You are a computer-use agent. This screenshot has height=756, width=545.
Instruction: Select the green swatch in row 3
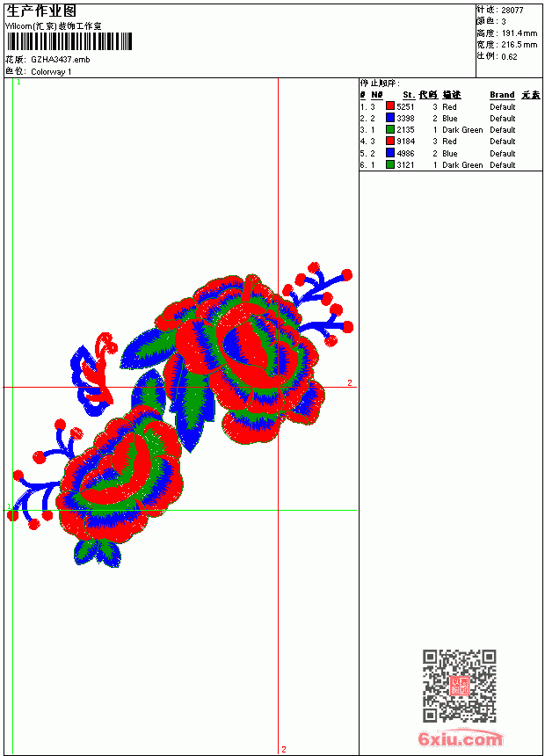coord(390,129)
